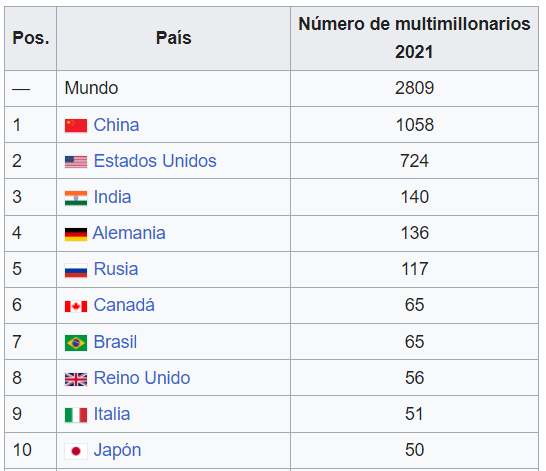Follow the Japón link

pos(117,450)
